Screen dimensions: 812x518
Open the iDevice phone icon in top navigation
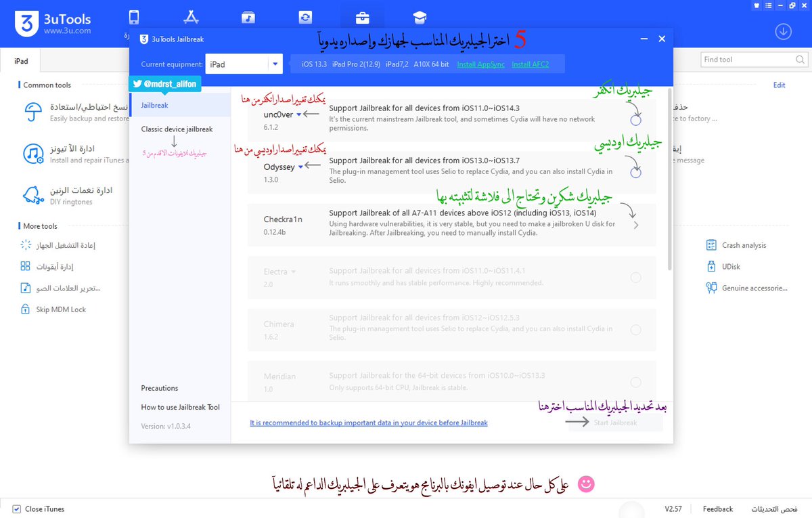pos(133,18)
